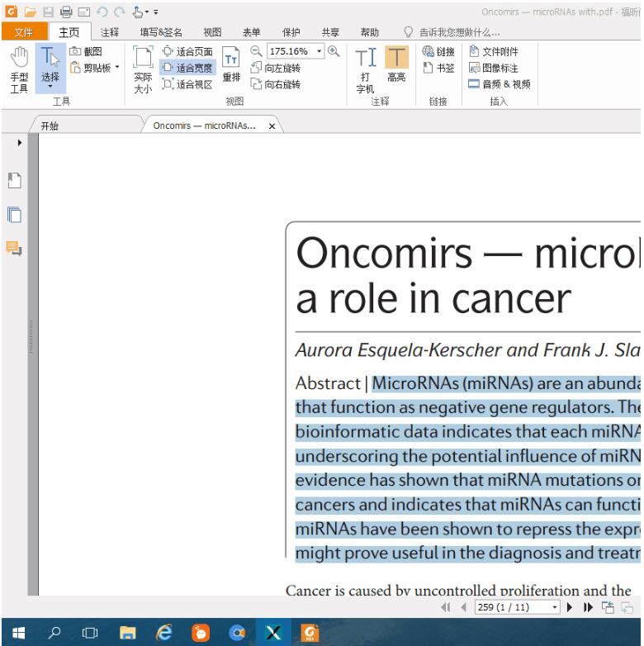Open the Comment (注释) ribbon tab
The height and width of the screenshot is (646, 644).
110,32
